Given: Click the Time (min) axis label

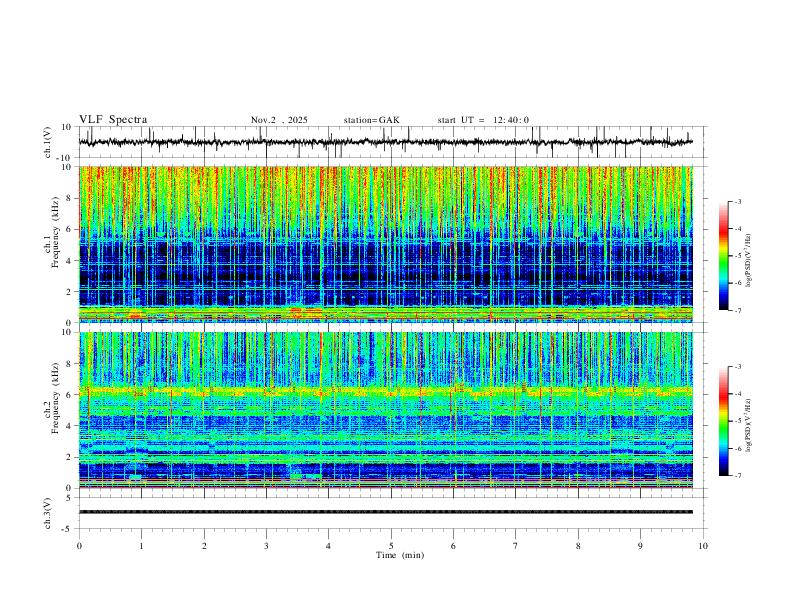Looking at the screenshot, I should point(400,555).
